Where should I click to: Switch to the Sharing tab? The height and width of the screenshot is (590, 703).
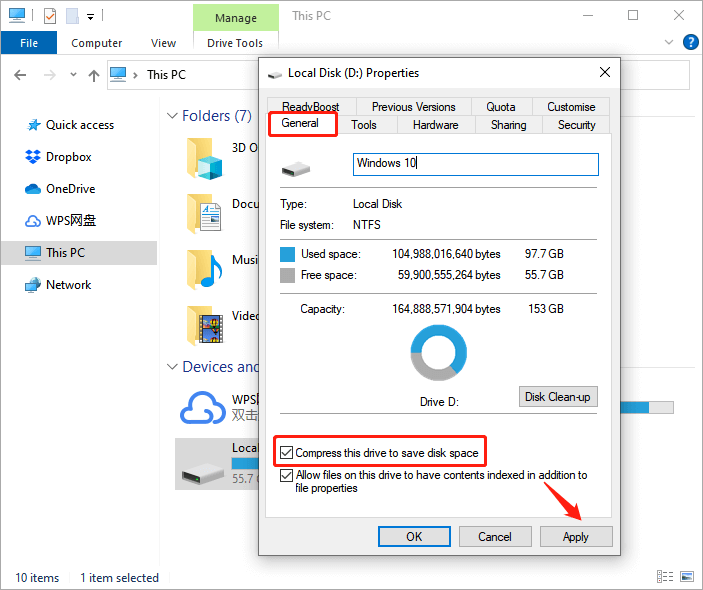pyautogui.click(x=508, y=125)
